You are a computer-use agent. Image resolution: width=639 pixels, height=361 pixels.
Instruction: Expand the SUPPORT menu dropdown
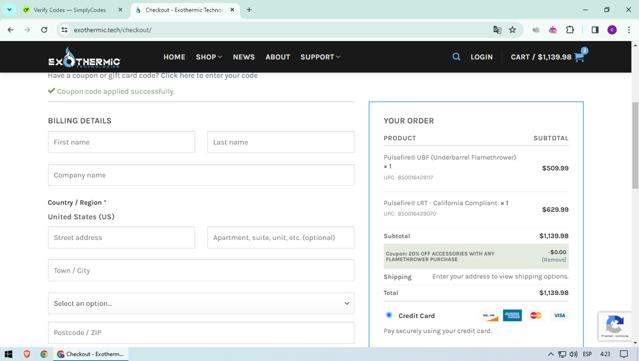tap(320, 57)
